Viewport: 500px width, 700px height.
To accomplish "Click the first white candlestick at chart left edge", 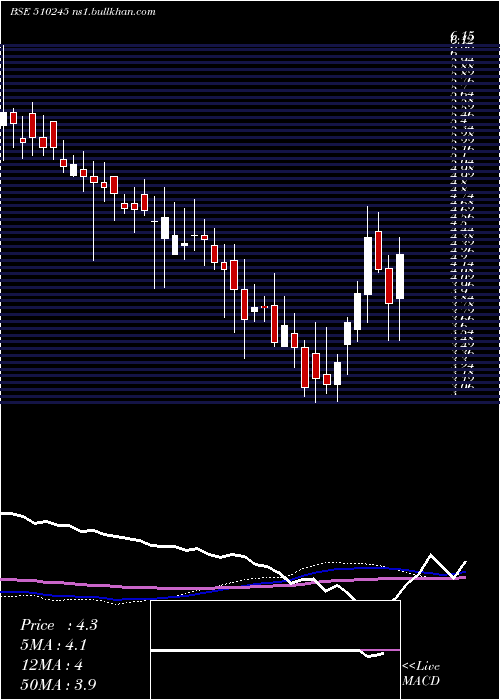I will (3, 119).
